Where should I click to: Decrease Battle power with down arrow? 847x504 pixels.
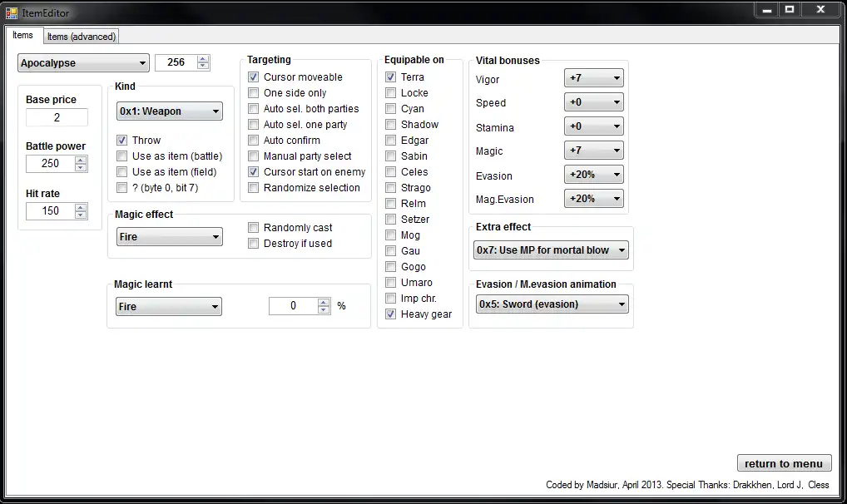tap(81, 167)
